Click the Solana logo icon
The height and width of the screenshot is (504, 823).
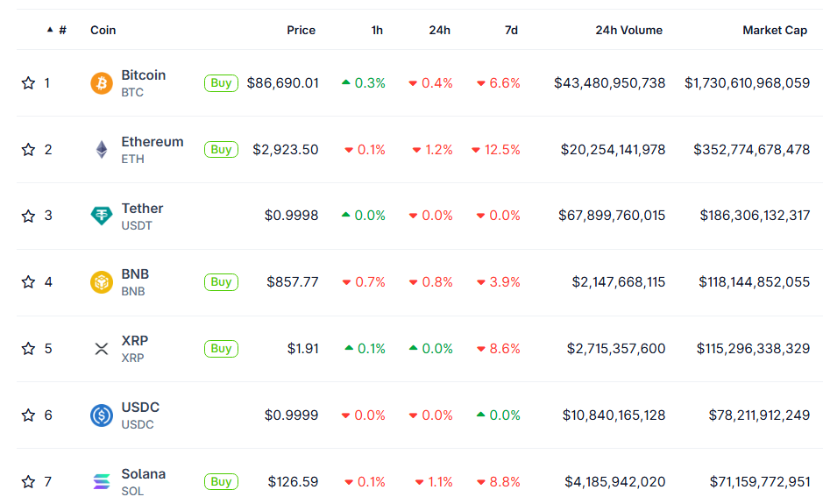102,481
